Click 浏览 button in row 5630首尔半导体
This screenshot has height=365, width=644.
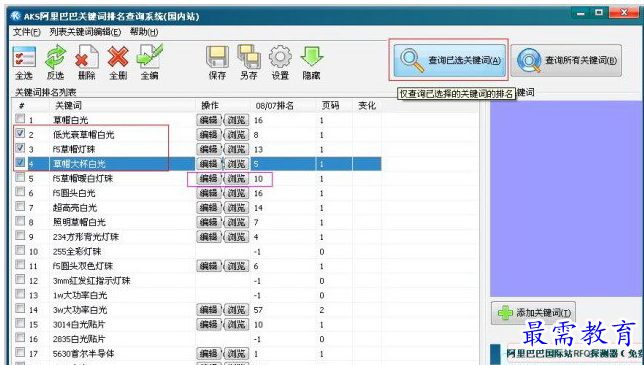(x=236, y=354)
